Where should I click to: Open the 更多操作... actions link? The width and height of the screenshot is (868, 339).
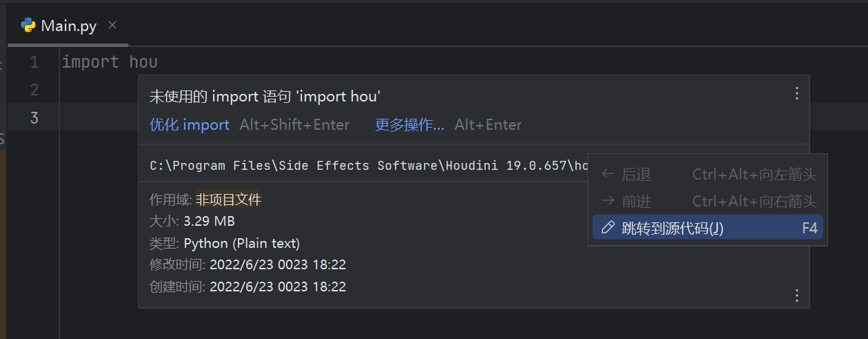(x=410, y=125)
